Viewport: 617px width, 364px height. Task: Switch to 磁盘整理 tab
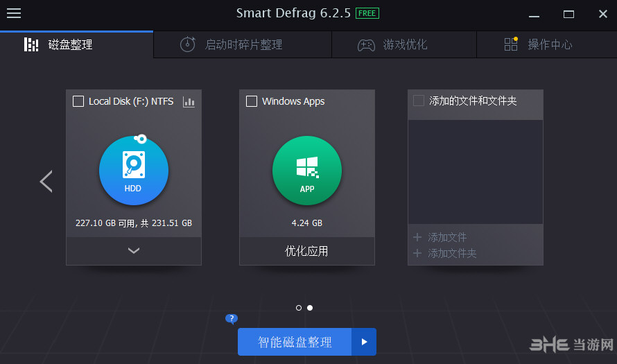pyautogui.click(x=77, y=44)
